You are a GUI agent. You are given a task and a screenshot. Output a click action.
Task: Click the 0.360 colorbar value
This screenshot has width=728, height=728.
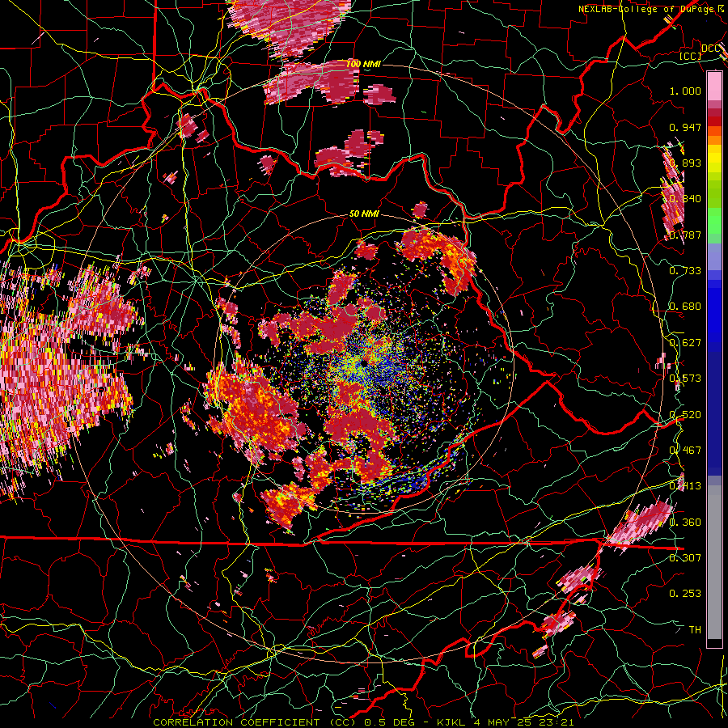point(685,523)
